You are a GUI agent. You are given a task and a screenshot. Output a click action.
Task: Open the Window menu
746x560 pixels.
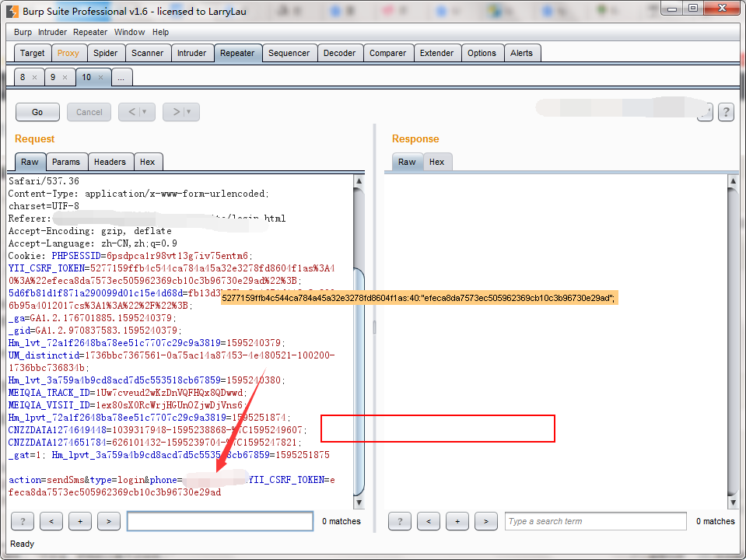point(129,32)
